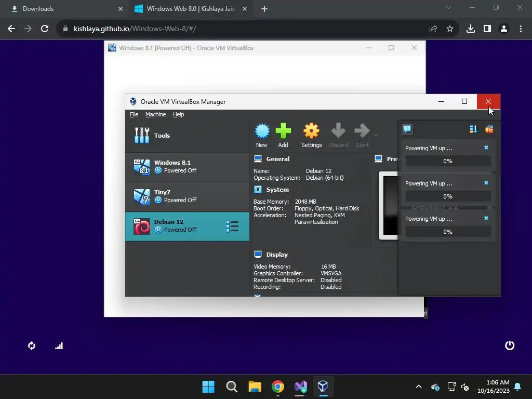
Task: Open VirtualBox from taskbar
Action: [323, 387]
